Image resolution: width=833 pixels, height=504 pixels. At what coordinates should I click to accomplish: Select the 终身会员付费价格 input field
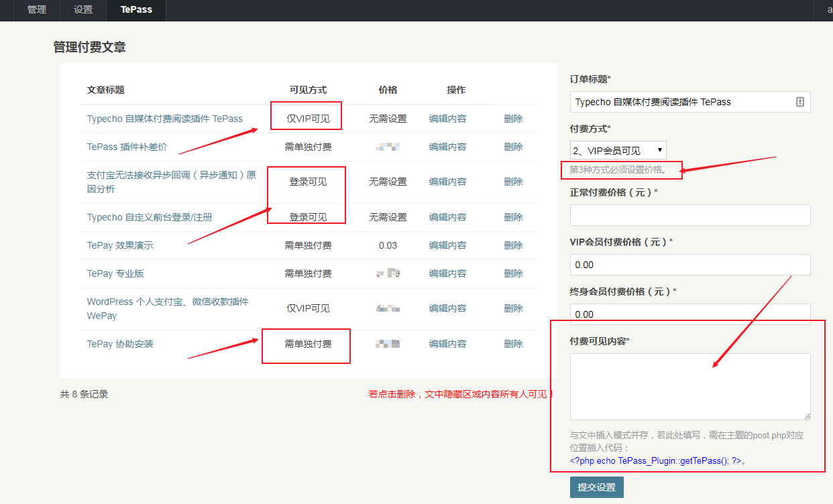(689, 314)
